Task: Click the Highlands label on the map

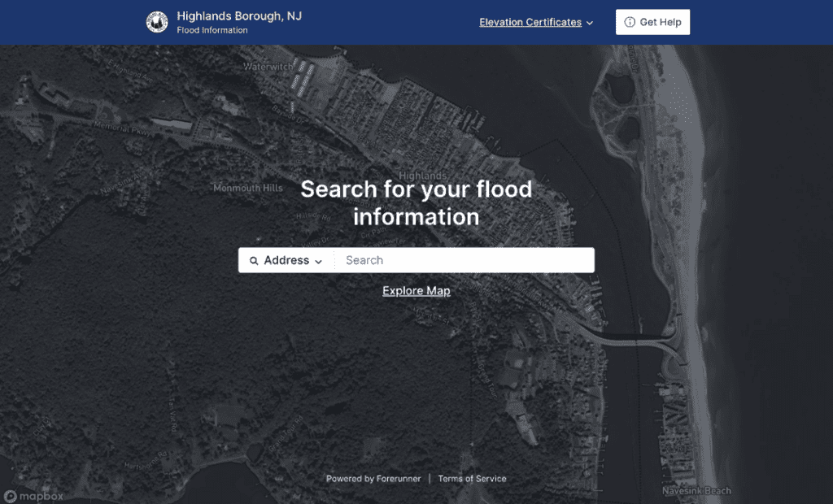Action: (x=423, y=176)
